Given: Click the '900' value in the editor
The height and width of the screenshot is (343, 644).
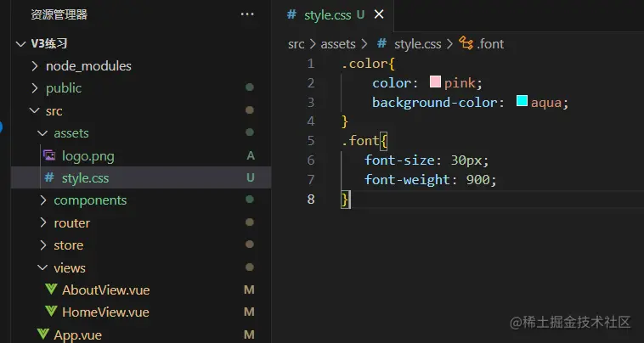Looking at the screenshot, I should tap(477, 180).
